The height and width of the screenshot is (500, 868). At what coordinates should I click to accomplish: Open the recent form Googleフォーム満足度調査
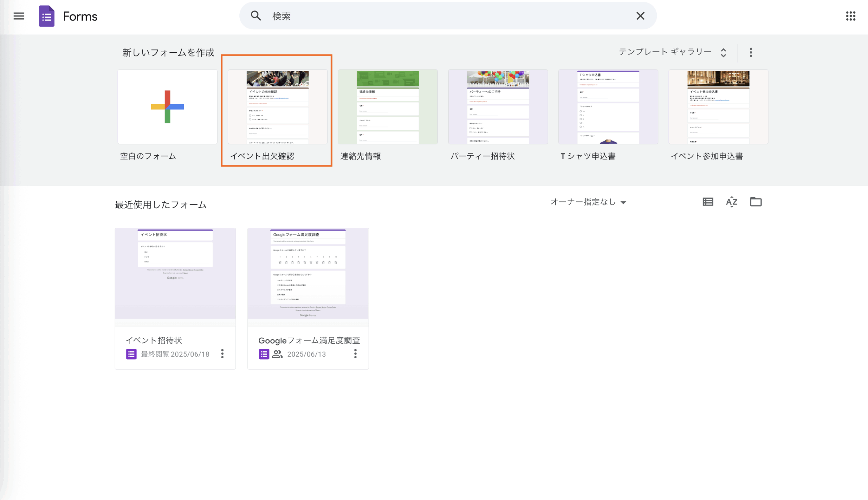pos(308,274)
